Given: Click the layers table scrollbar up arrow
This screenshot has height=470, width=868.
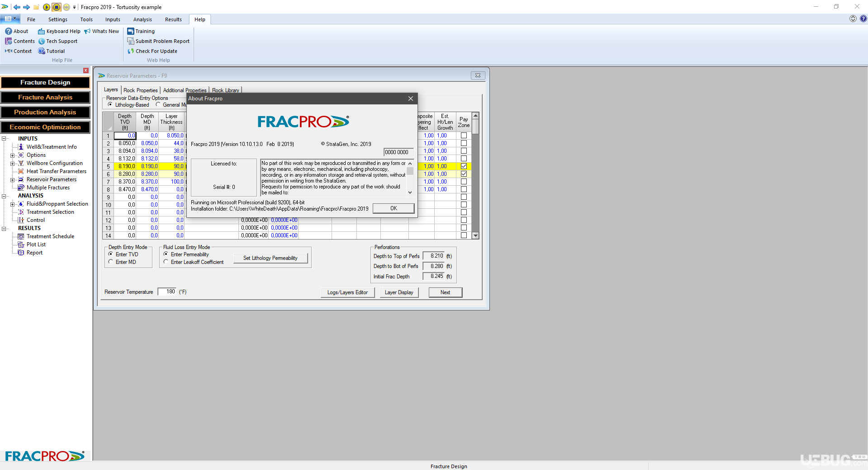Looking at the screenshot, I should (475, 116).
